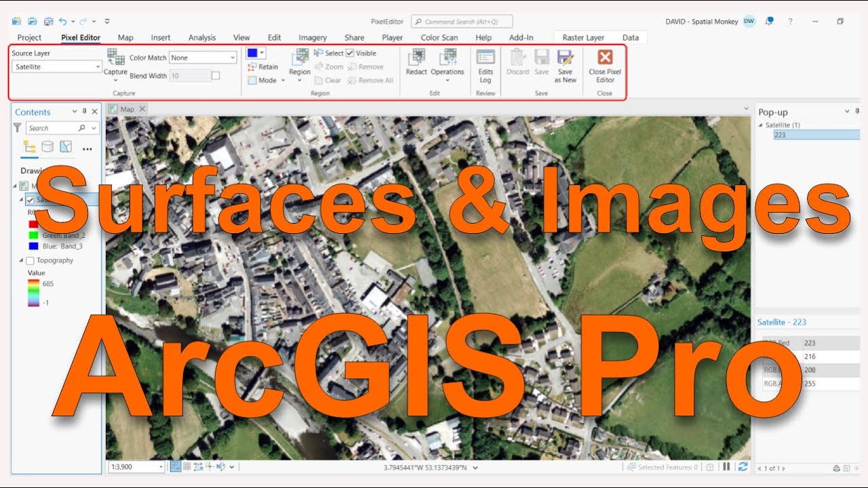Click the pause drawing icon in status bar
This screenshot has width=868, height=488.
726,467
